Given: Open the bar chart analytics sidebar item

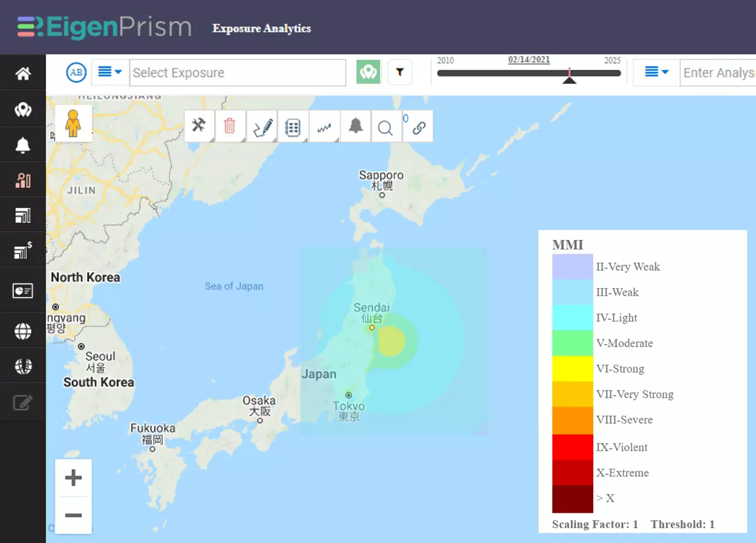Looking at the screenshot, I should (23, 180).
